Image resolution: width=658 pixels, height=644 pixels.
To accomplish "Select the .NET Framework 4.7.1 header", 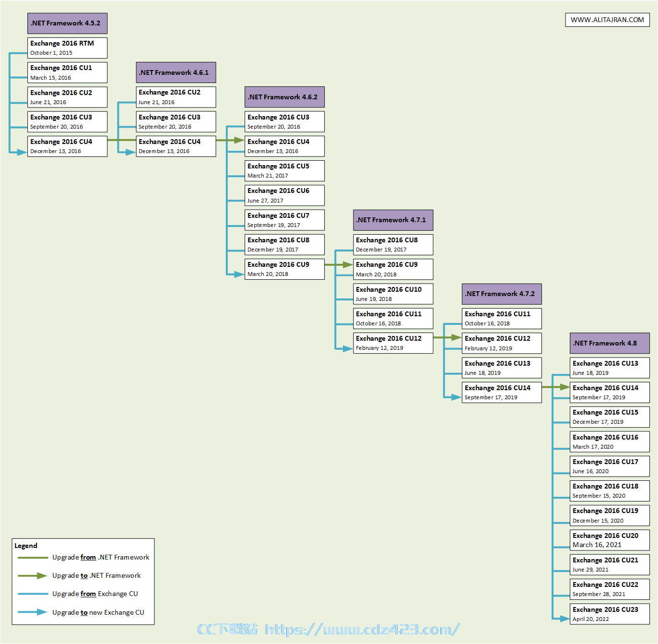I will coord(393,220).
